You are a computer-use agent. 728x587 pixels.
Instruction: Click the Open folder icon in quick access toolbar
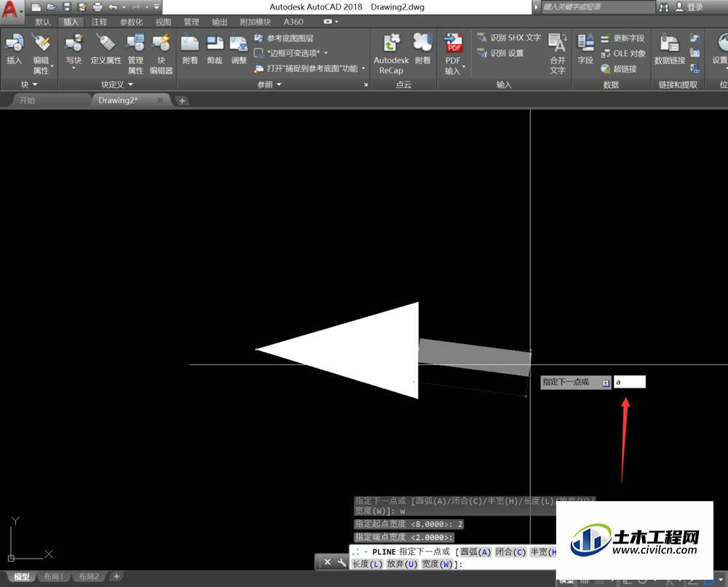click(52, 7)
